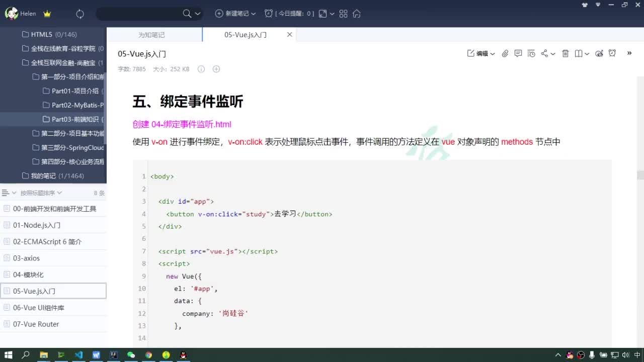Expand the arrow after the new-window icon
The height and width of the screenshot is (362, 644).
[332, 14]
